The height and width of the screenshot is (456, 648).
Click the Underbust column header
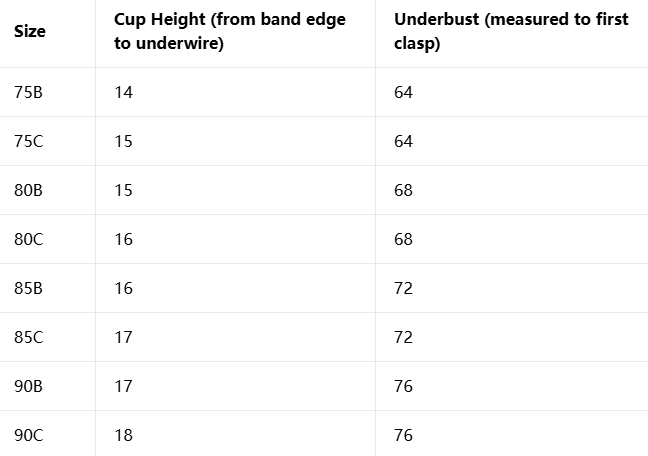[x=511, y=32]
